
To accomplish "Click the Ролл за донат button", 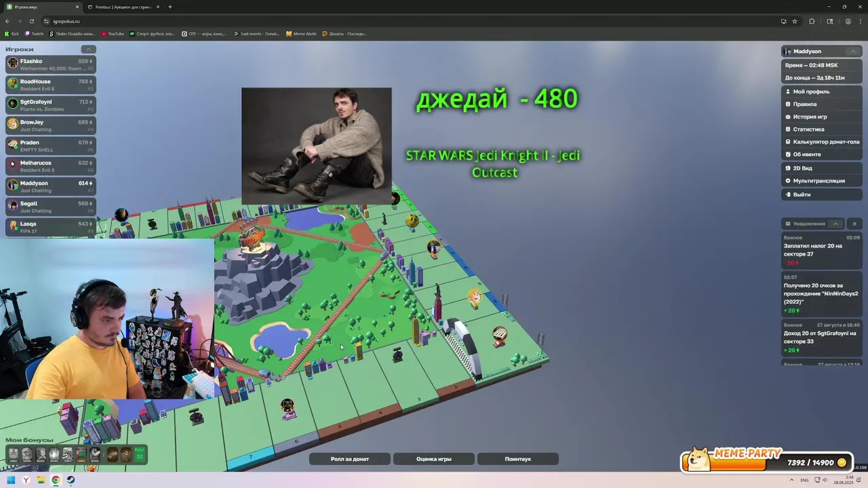I will (350, 459).
